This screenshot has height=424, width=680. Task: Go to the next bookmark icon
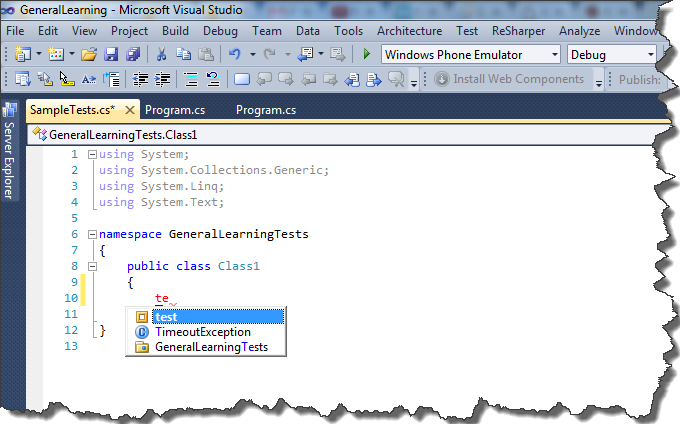click(x=286, y=79)
